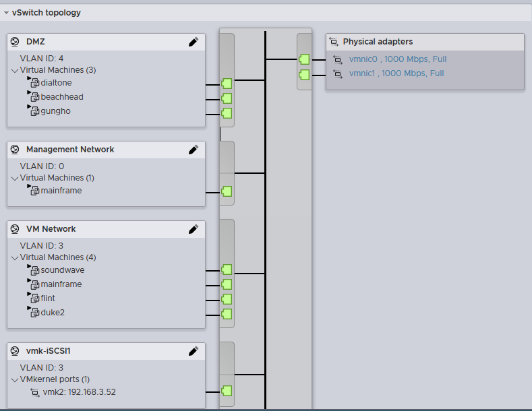Click the Physical adapters header icon

(334, 42)
